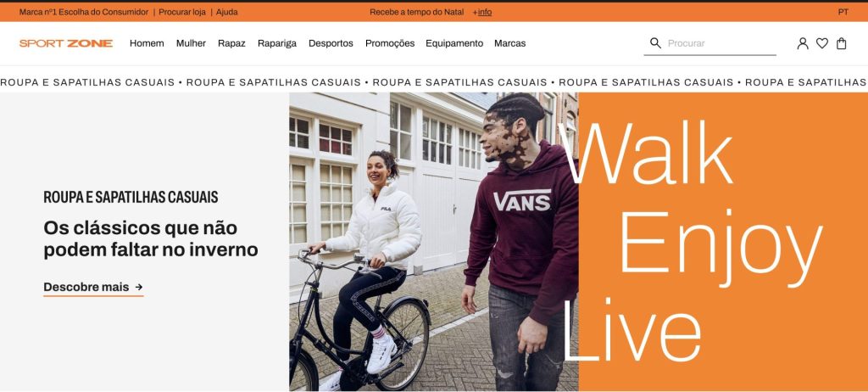Focus the Procurar search field
This screenshot has height=392, width=868.
coord(721,43)
